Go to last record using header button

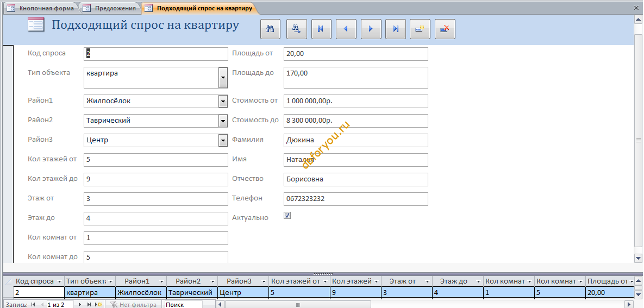[396, 29]
